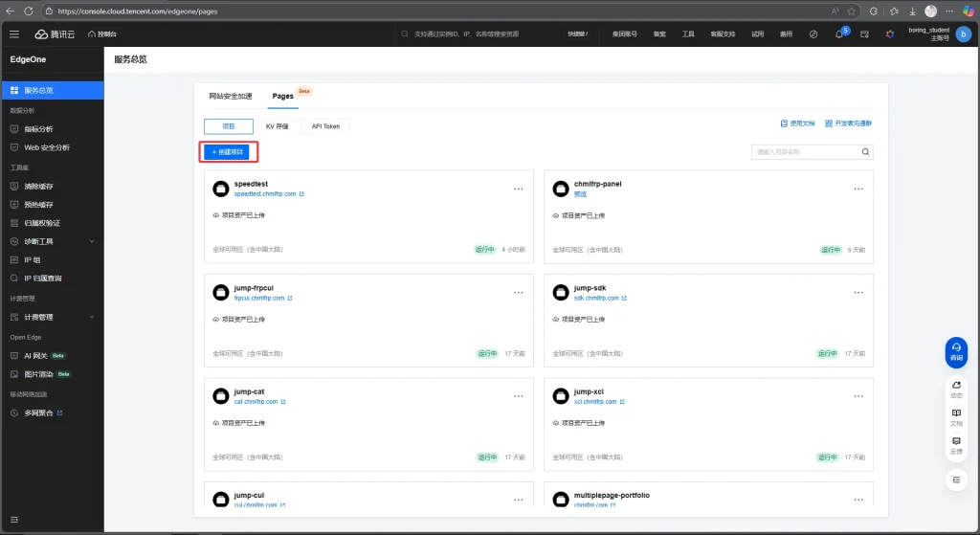Open the more menu on jump-xcl card
The image size is (980, 535).
pyautogui.click(x=858, y=396)
